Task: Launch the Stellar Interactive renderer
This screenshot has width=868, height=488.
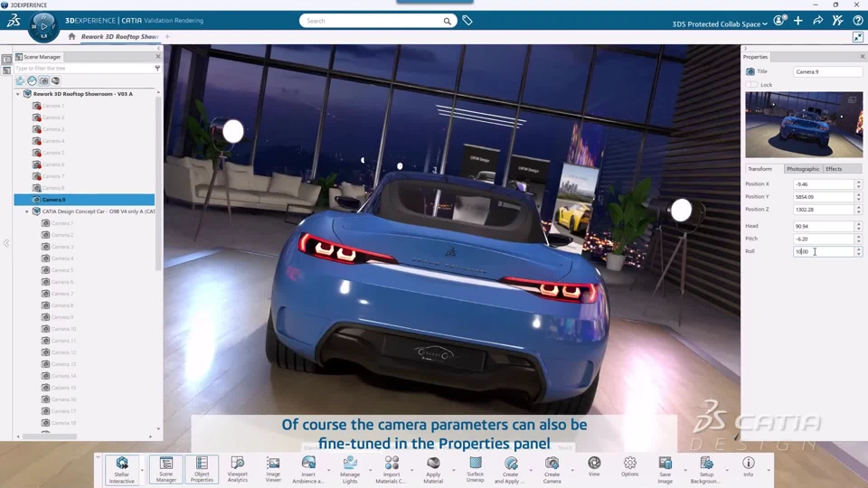Action: click(122, 469)
